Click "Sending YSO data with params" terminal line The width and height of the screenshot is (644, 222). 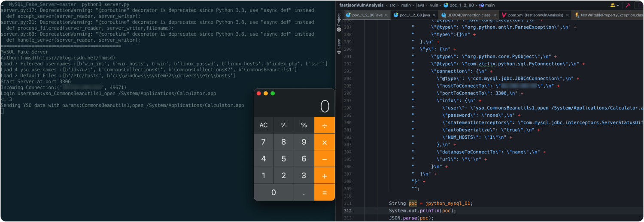(122, 105)
